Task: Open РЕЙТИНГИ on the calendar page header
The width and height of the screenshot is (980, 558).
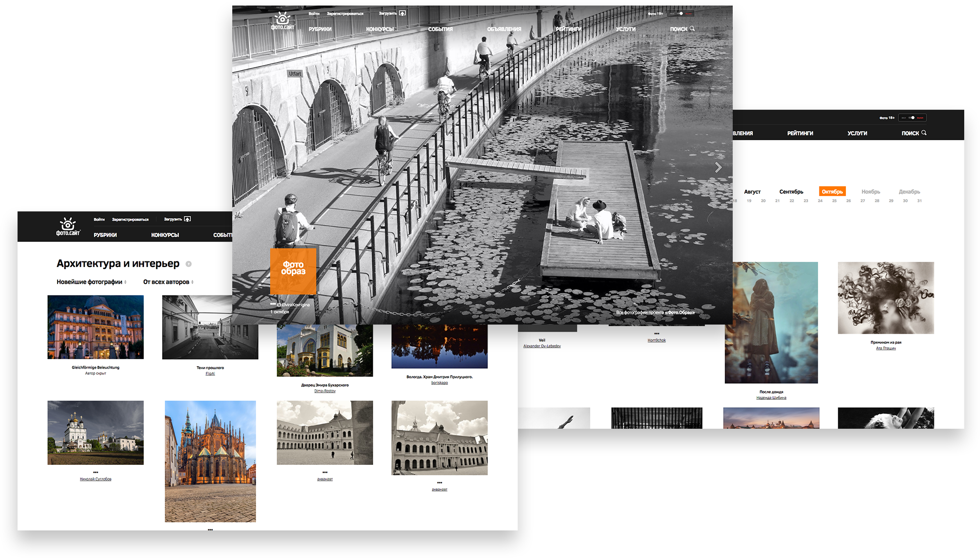Action: (x=800, y=133)
